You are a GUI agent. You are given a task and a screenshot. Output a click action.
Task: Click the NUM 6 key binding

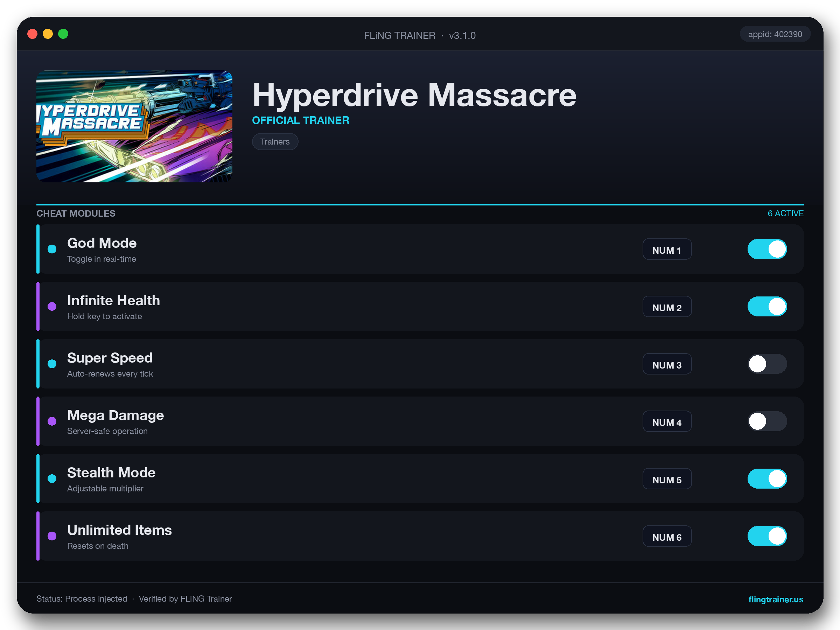[x=667, y=536]
